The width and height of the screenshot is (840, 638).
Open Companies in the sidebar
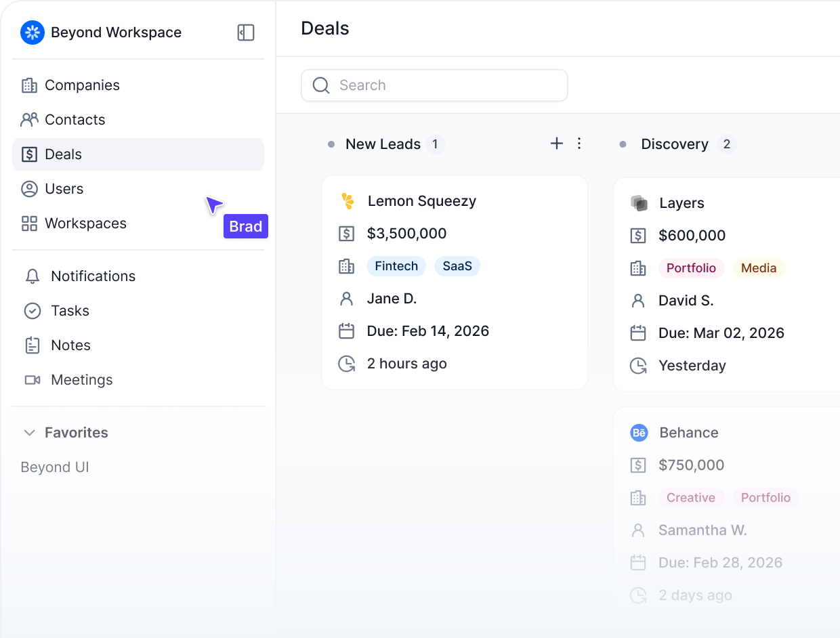[x=138, y=85]
